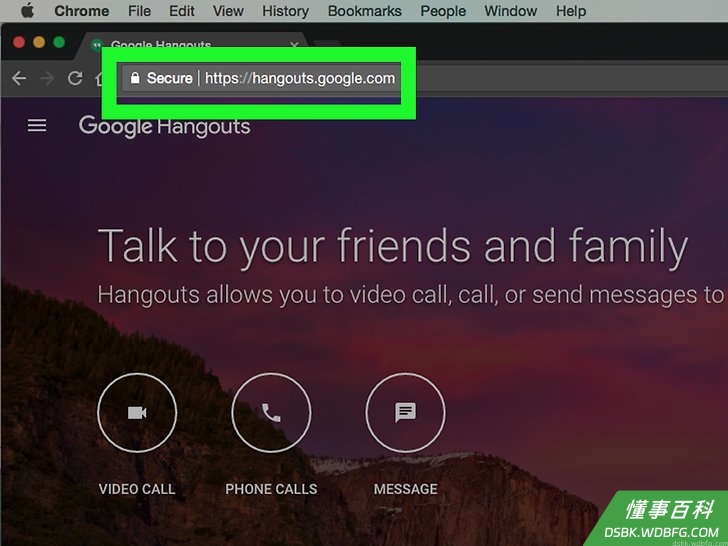This screenshot has width=728, height=546.
Task: Click the phone icon for phone calls
Action: pos(271,412)
